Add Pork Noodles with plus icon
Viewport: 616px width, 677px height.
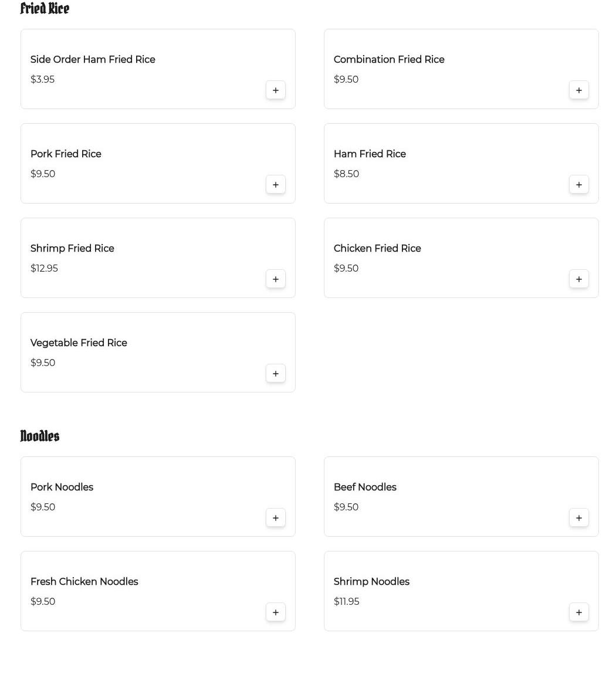(x=275, y=517)
